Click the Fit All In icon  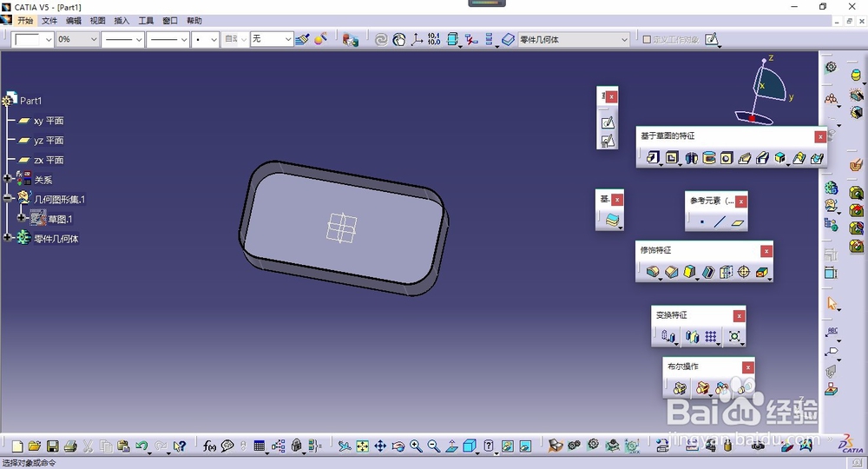[x=363, y=446]
